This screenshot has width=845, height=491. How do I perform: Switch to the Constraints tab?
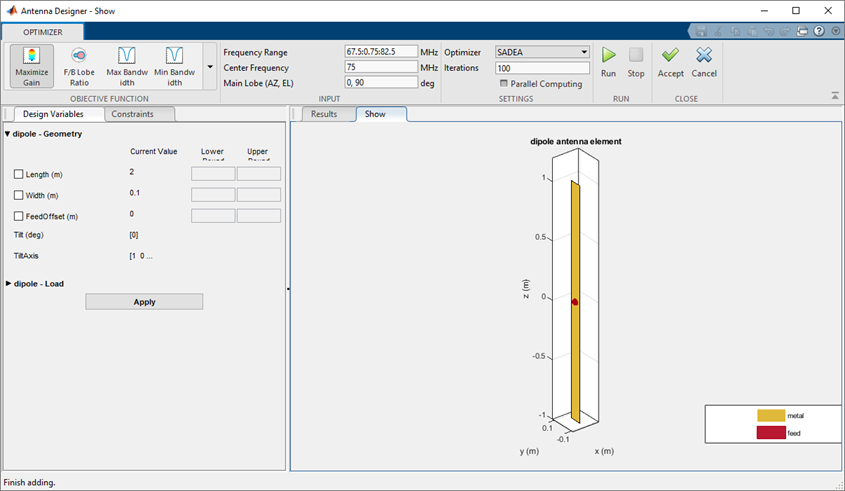[x=133, y=114]
